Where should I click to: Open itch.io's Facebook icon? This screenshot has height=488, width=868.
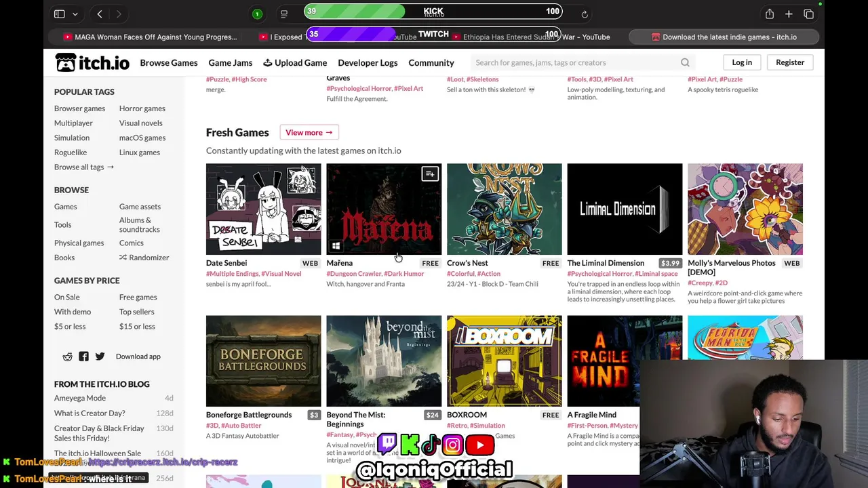(x=83, y=357)
